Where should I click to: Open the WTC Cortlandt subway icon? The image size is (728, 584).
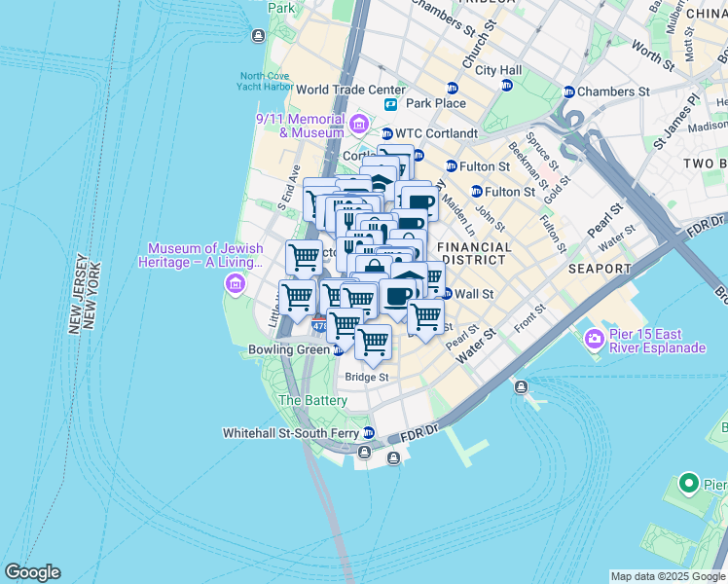(386, 134)
